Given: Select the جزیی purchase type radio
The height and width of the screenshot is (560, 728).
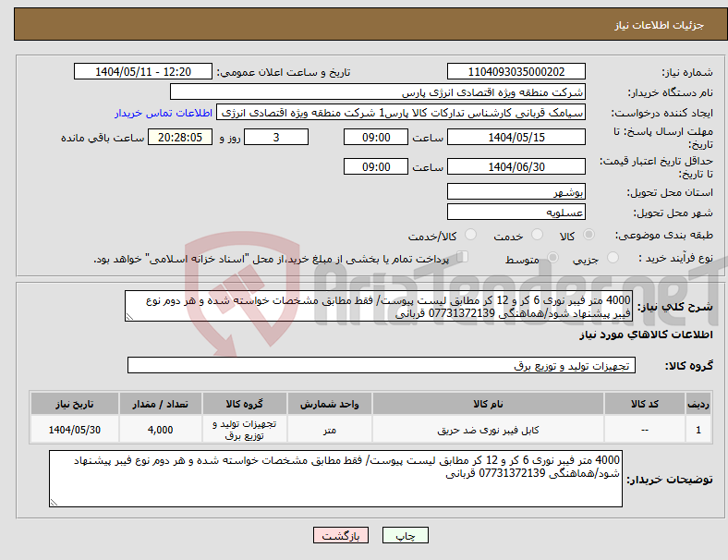Looking at the screenshot, I should point(613,258).
